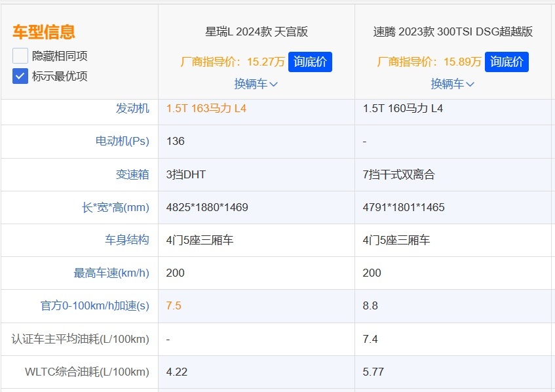Select 4门5座三厢车 in 星瑞L column
The image size is (555, 392).
coord(200,240)
